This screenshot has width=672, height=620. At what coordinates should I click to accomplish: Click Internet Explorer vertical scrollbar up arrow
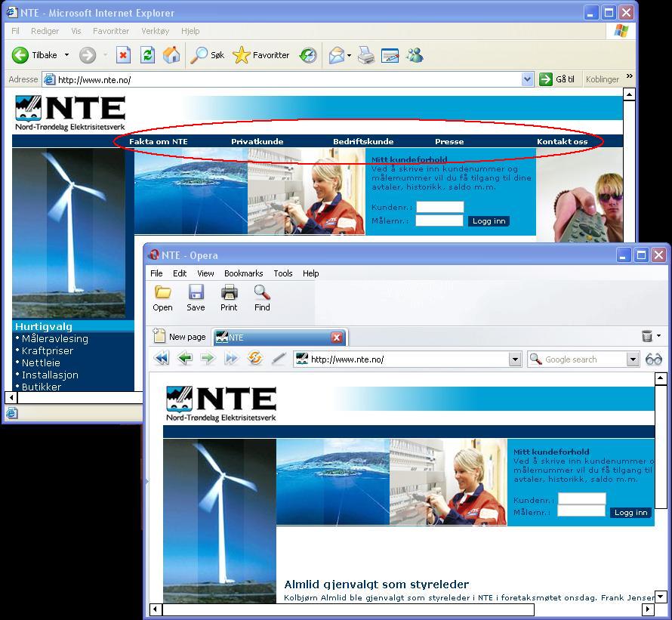[x=629, y=94]
